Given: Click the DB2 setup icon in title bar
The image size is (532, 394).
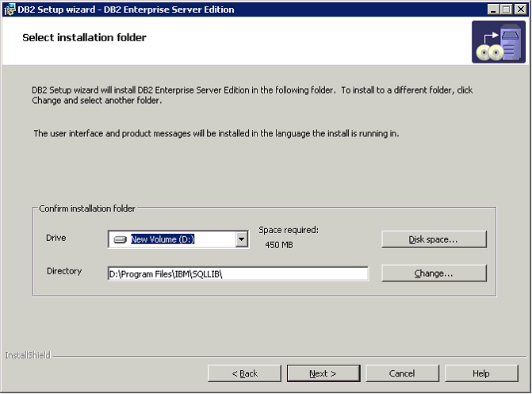Looking at the screenshot, I should (x=10, y=10).
